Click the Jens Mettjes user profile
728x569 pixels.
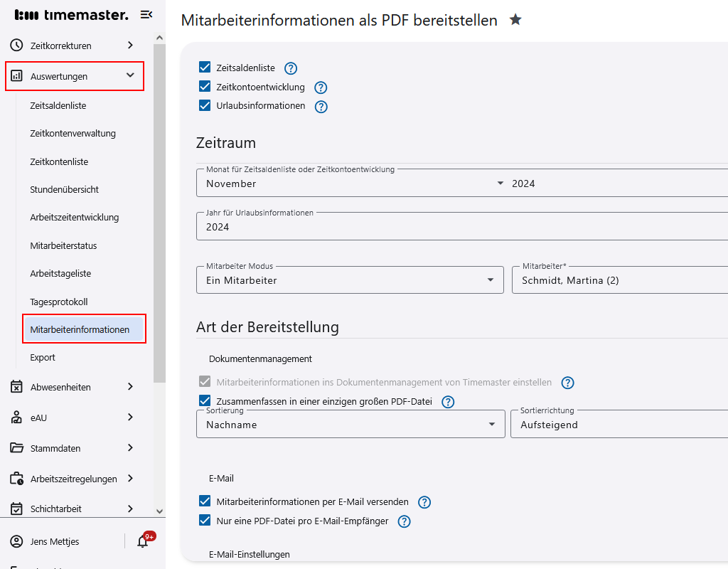point(54,541)
